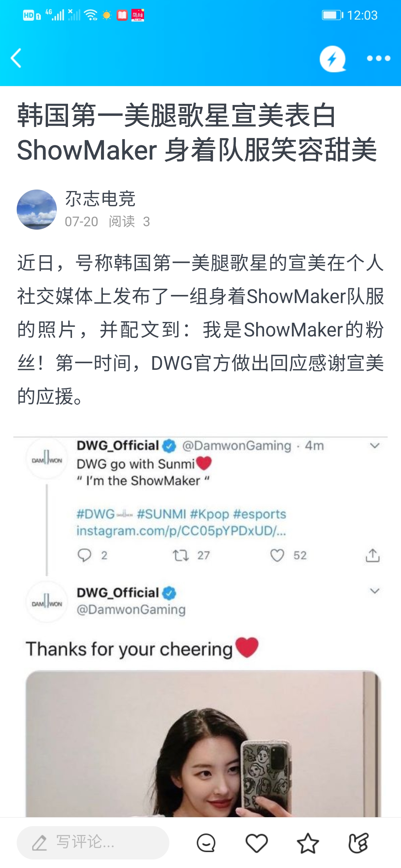
Task: Tap the battery indicator in status bar
Action: point(332,15)
